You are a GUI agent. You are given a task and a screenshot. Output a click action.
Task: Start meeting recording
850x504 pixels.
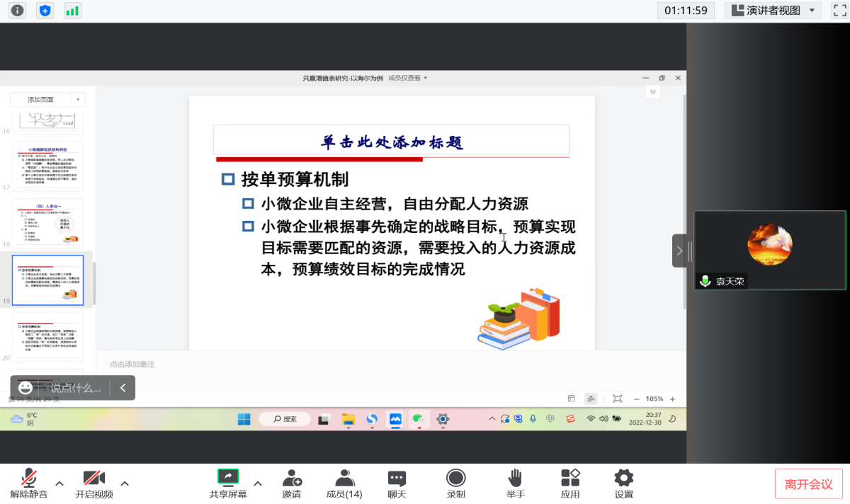pos(455,483)
